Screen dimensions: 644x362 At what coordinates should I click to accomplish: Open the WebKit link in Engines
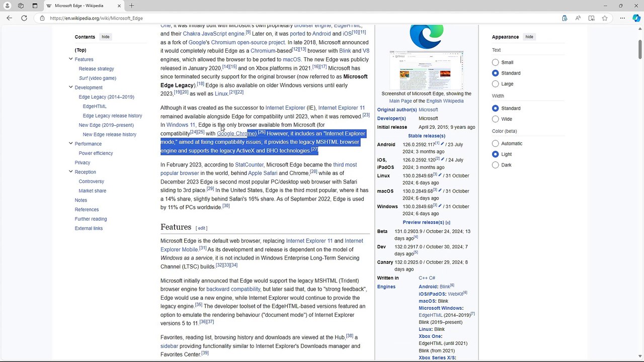[455, 294]
